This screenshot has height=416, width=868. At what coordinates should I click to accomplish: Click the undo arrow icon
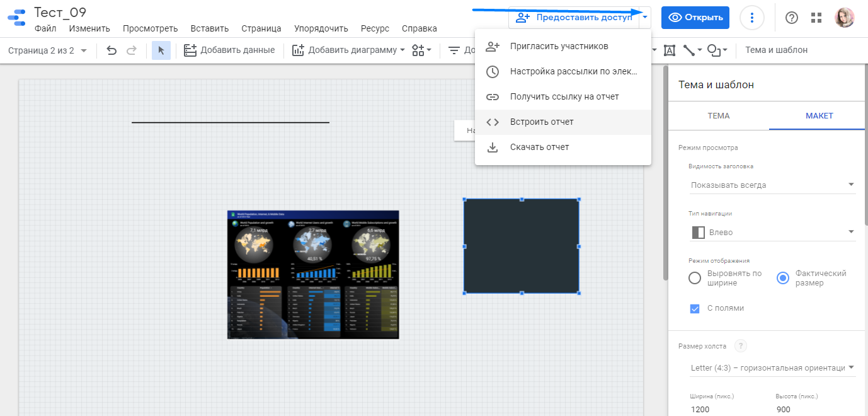(x=111, y=50)
